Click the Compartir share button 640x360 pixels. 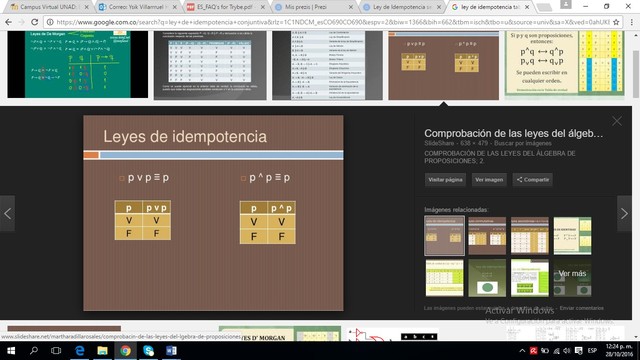(x=533, y=180)
